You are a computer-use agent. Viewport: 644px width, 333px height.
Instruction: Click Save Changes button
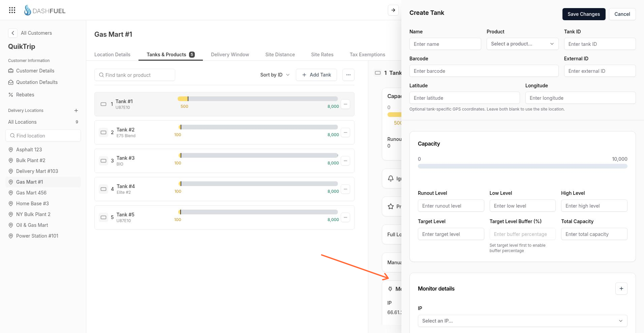[584, 14]
